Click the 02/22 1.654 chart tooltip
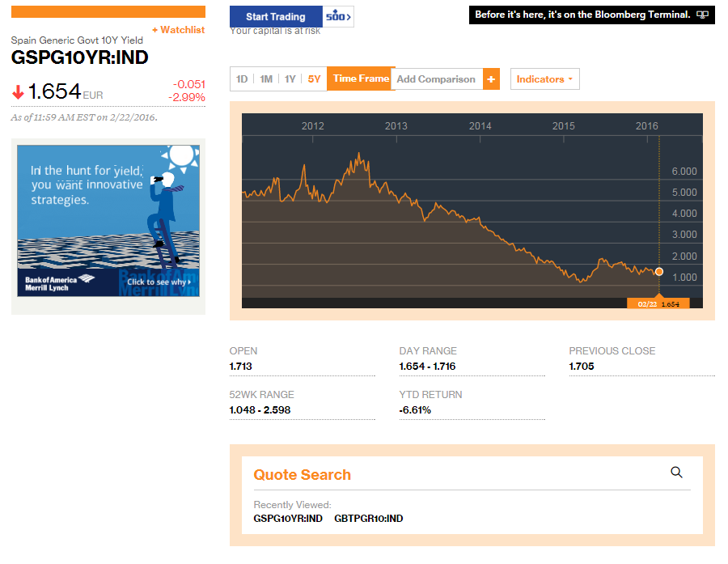This screenshot has height=564, width=728. pyautogui.click(x=658, y=303)
